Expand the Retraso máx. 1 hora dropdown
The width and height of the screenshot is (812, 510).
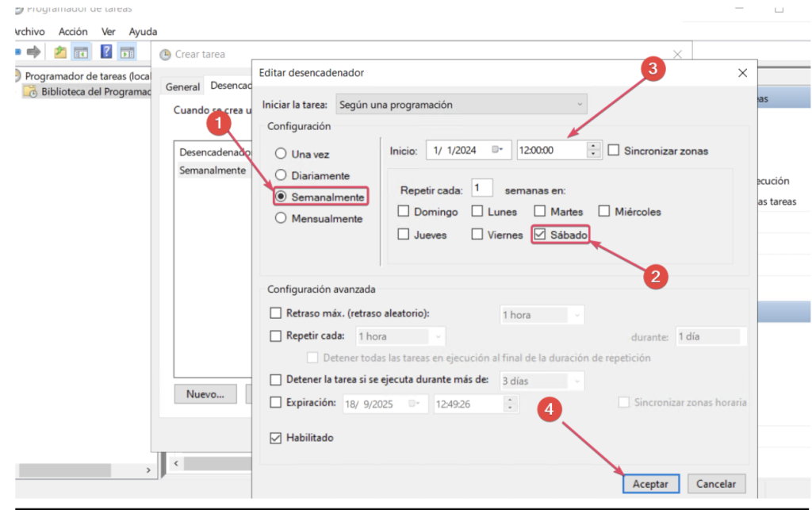click(542, 315)
